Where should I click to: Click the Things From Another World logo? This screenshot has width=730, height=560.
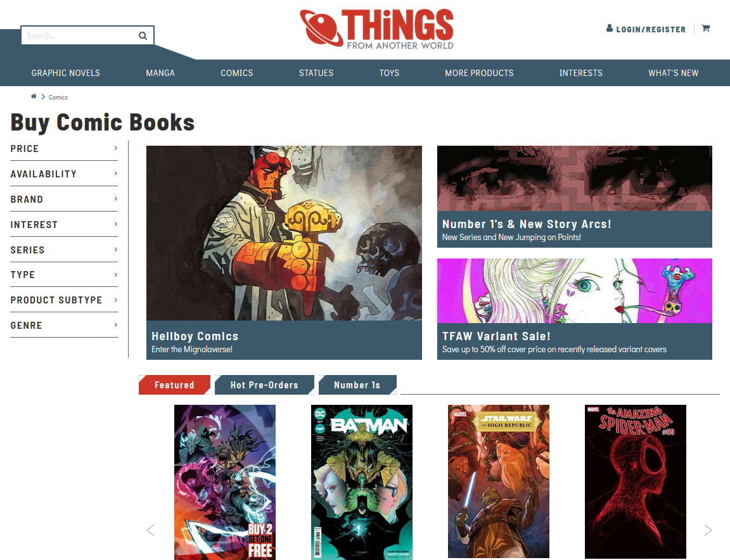pyautogui.click(x=376, y=29)
